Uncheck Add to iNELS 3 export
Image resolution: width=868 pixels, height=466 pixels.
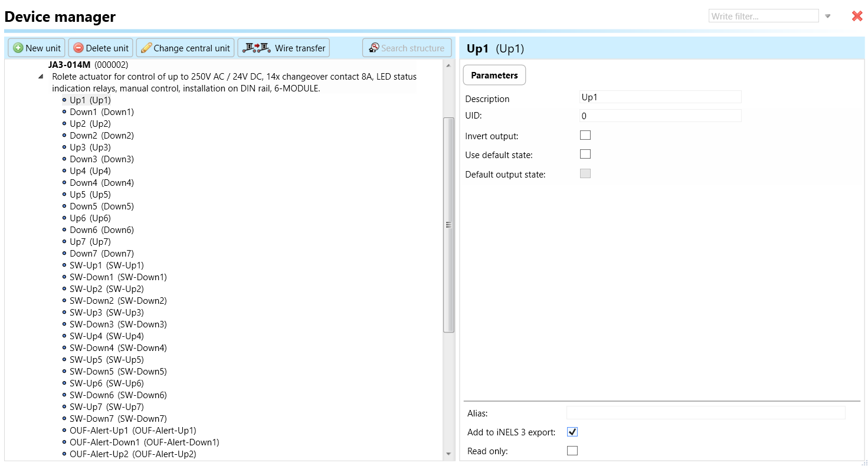coord(572,432)
